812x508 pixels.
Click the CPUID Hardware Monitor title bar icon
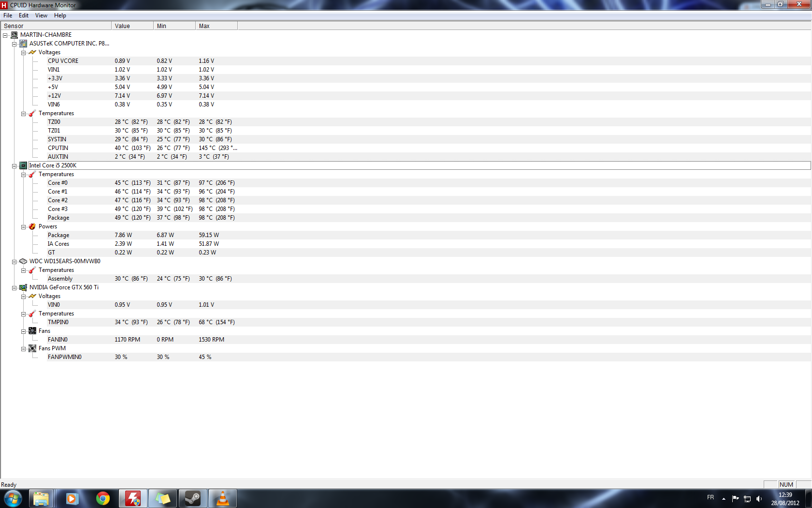click(4, 5)
